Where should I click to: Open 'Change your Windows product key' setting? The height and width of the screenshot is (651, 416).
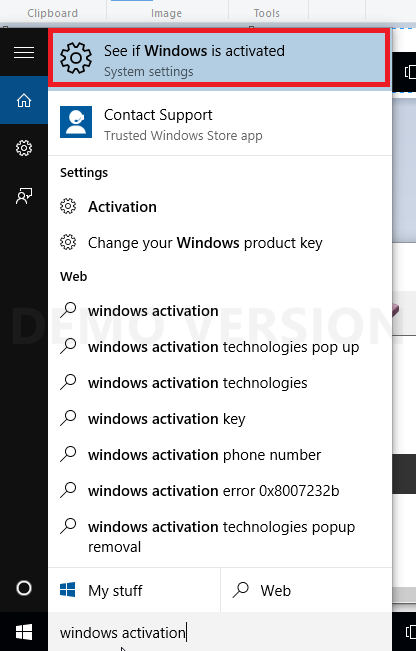coord(220,242)
